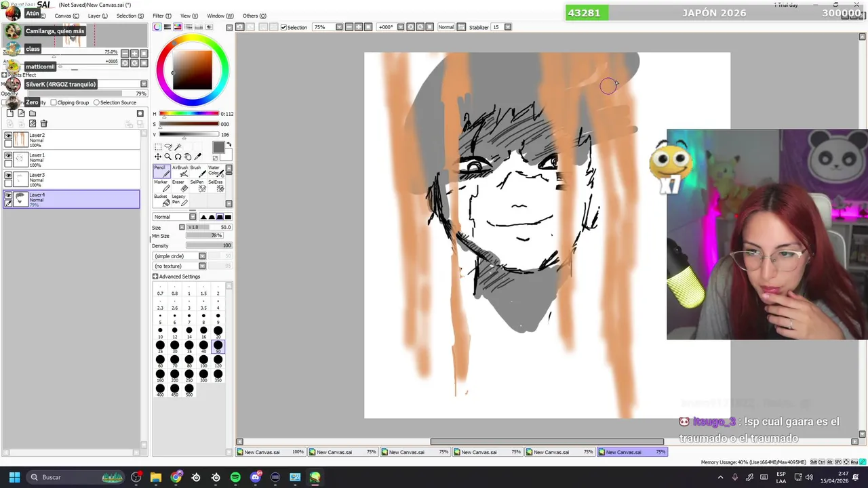Image resolution: width=868 pixels, height=488 pixels.
Task: Open the (simple circle) brush shape dropdown
Action: pyautogui.click(x=202, y=256)
